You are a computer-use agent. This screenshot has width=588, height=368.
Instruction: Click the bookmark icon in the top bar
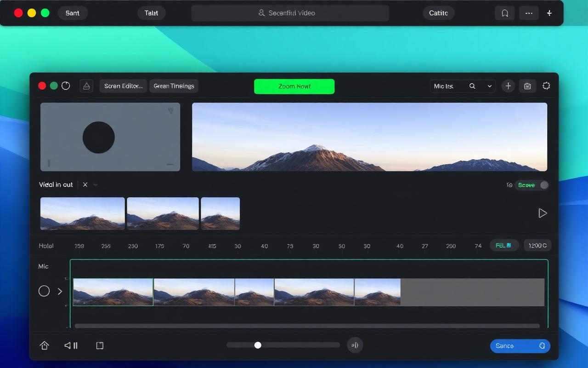coord(505,13)
